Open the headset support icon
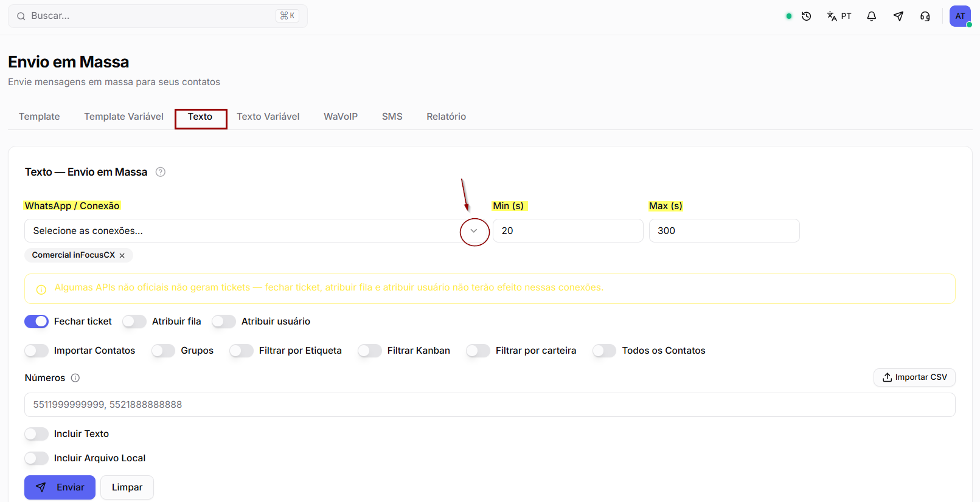 [925, 16]
